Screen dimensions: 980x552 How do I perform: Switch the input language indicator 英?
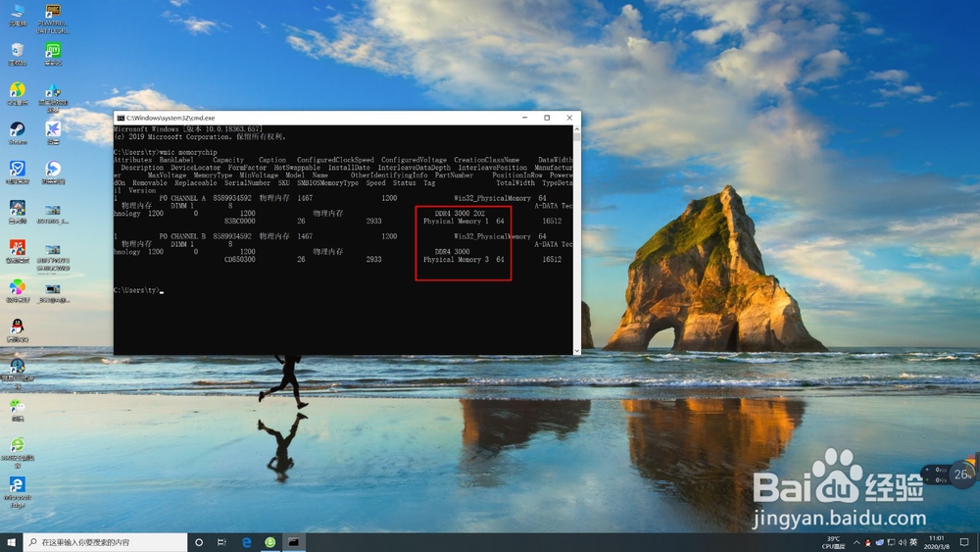[x=913, y=542]
